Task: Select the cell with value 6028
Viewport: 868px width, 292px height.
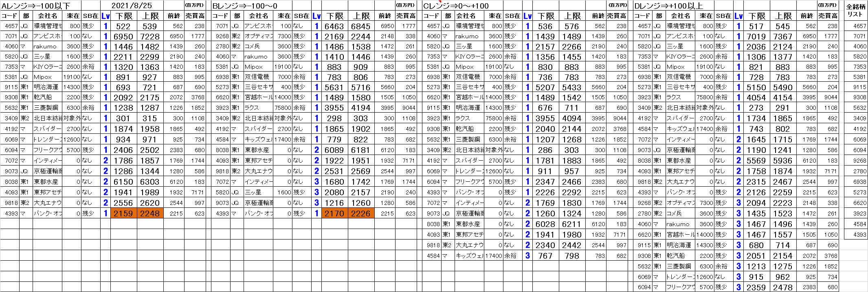Action: (x=545, y=224)
